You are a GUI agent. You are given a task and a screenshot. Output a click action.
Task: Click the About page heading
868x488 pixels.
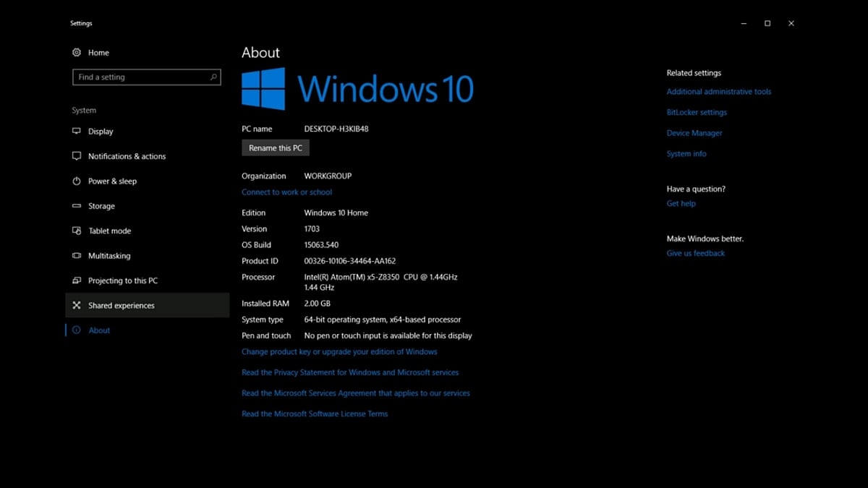260,53
